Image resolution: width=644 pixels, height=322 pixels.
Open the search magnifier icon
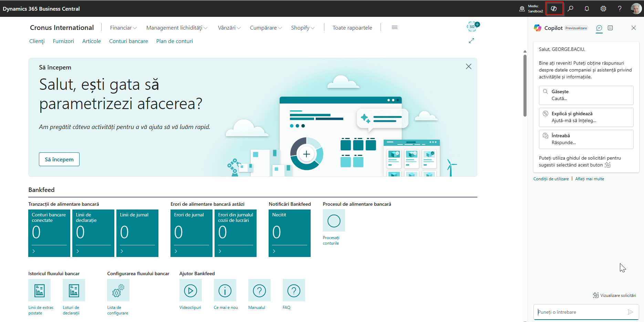[570, 9]
